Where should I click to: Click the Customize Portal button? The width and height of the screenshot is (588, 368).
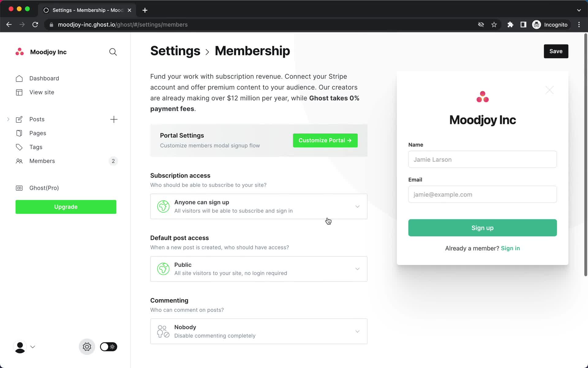pos(325,140)
